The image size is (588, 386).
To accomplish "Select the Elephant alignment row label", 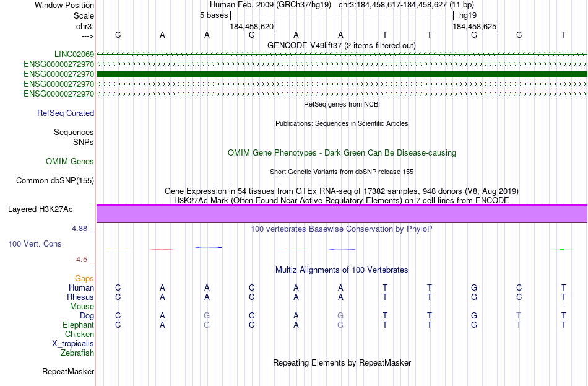I will 79,325.
